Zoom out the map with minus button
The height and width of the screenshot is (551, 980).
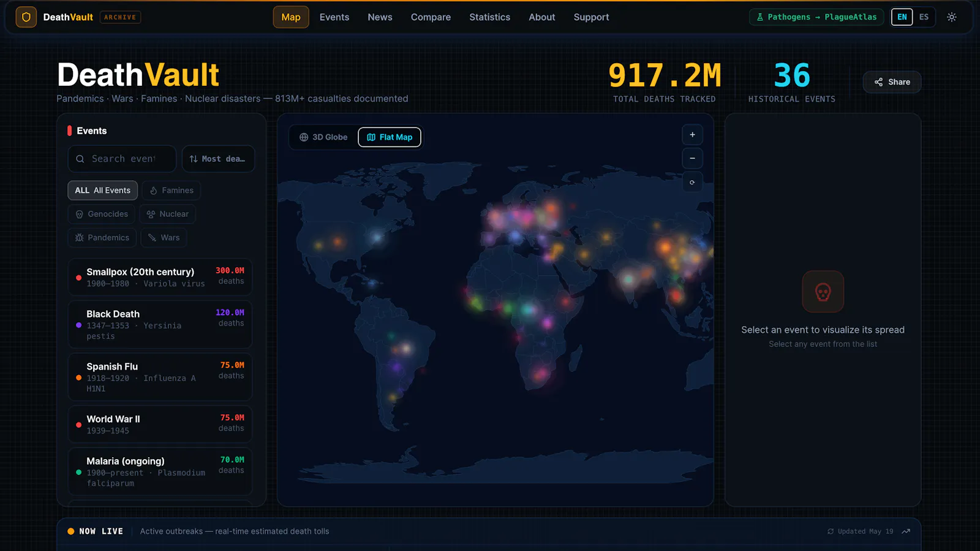(x=692, y=158)
